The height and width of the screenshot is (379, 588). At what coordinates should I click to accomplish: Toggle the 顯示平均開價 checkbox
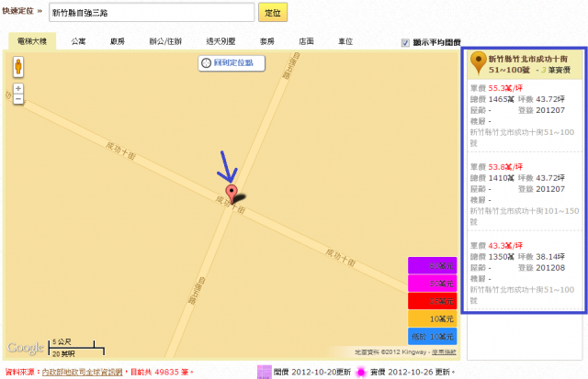tap(405, 43)
